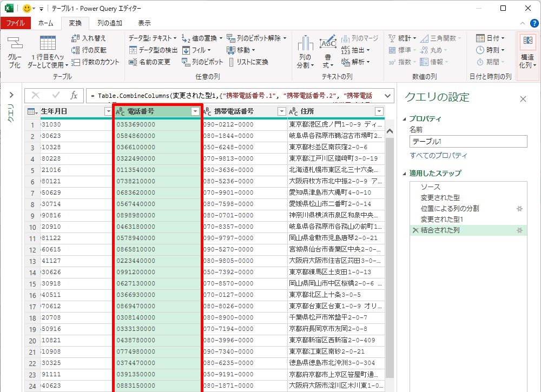Screen dimensions: 541x392
Task: Click すべてのプロパティ link
Action: click(x=438, y=156)
